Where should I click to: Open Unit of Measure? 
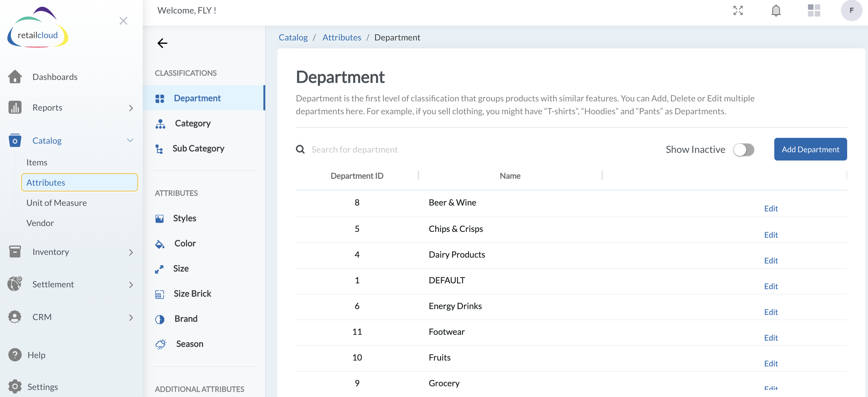point(56,202)
